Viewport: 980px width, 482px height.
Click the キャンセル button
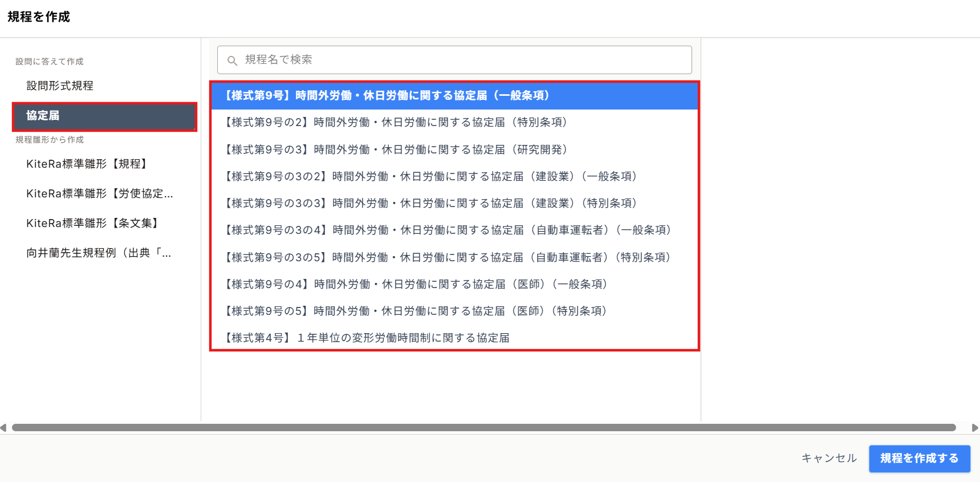(x=829, y=458)
